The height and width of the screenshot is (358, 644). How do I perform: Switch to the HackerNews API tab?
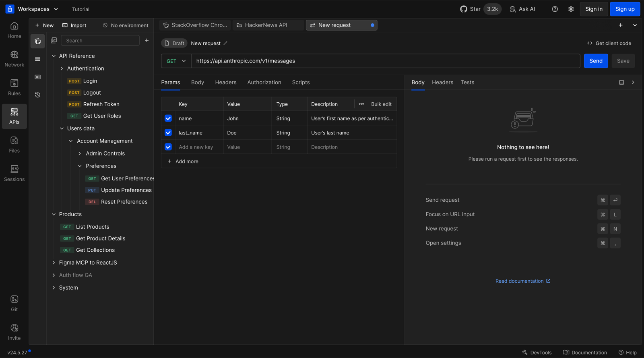(268, 25)
